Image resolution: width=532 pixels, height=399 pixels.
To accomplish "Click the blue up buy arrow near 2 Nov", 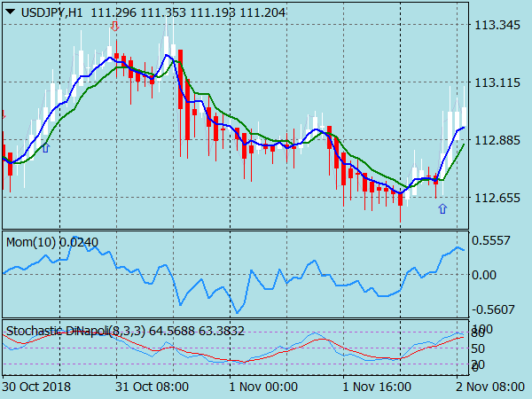I will click(x=442, y=208).
